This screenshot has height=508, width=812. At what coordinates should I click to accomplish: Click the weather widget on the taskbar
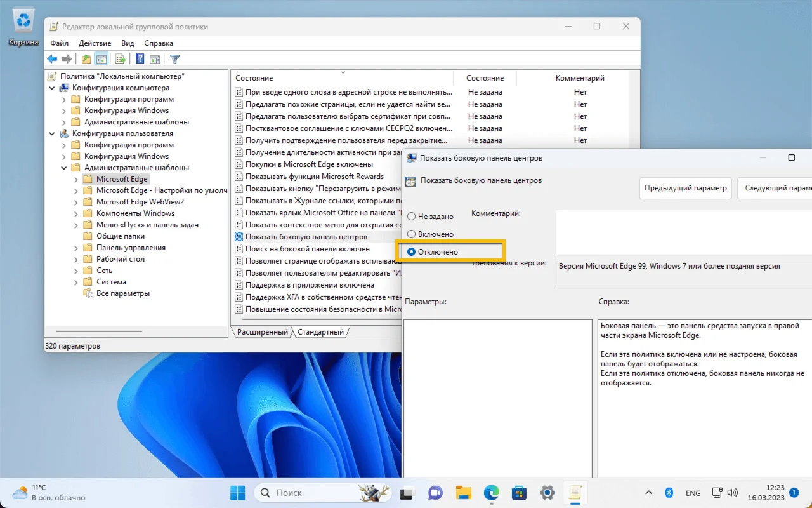tap(48, 493)
